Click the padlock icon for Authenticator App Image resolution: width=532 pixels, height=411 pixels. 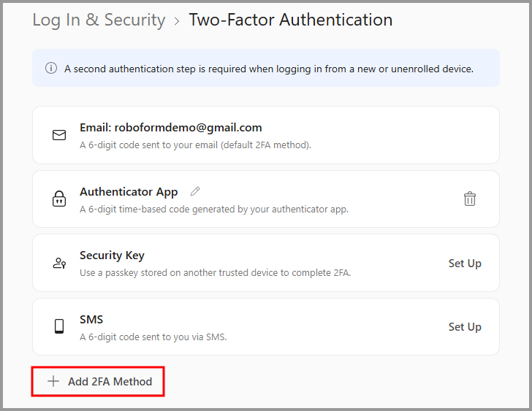click(x=59, y=199)
